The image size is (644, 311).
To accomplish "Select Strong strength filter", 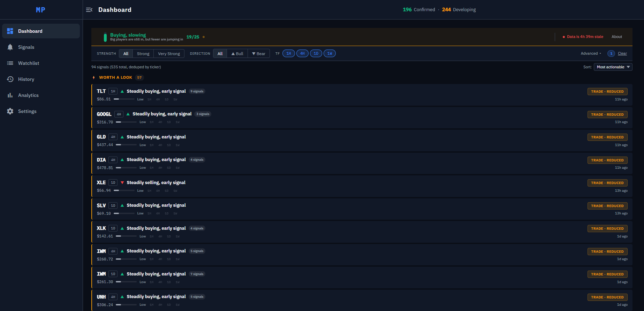I will click(143, 54).
